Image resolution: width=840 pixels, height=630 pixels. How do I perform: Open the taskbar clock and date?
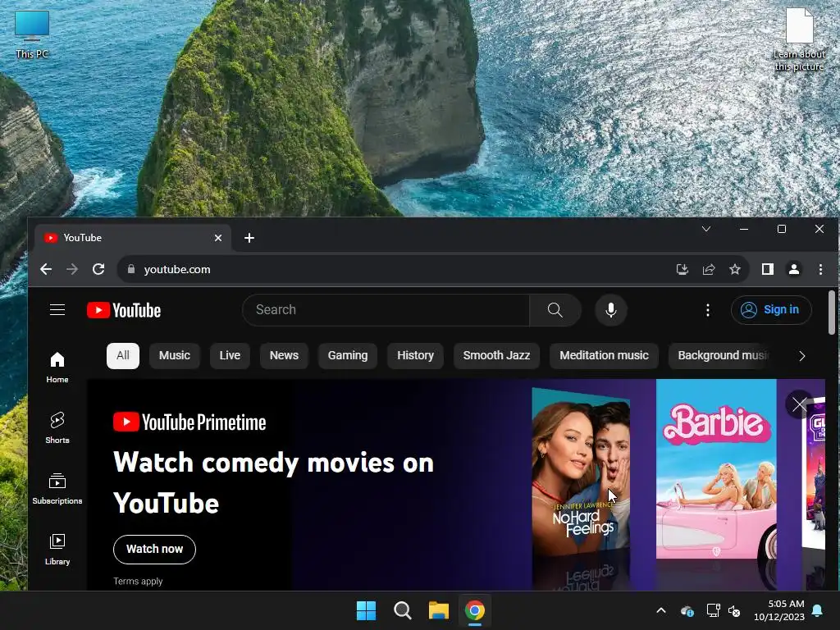779,610
